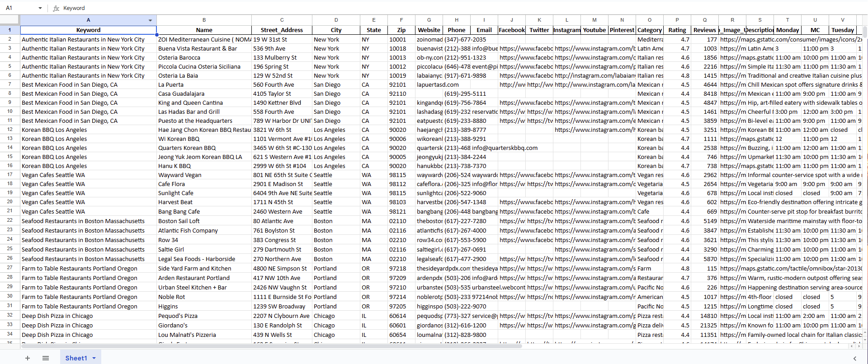Open the Sheet1 tab menu arrow
Screen dimensions: 868x364
tap(94, 358)
